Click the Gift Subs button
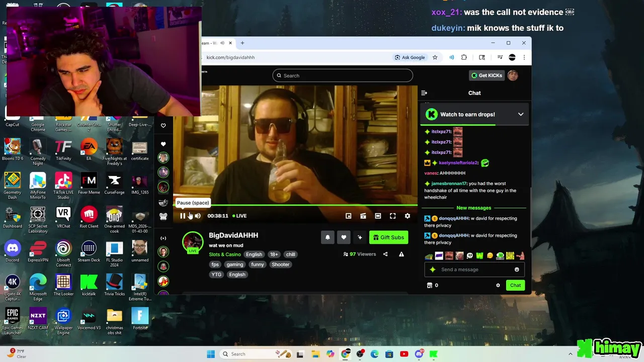The width and height of the screenshot is (644, 362). pos(388,237)
